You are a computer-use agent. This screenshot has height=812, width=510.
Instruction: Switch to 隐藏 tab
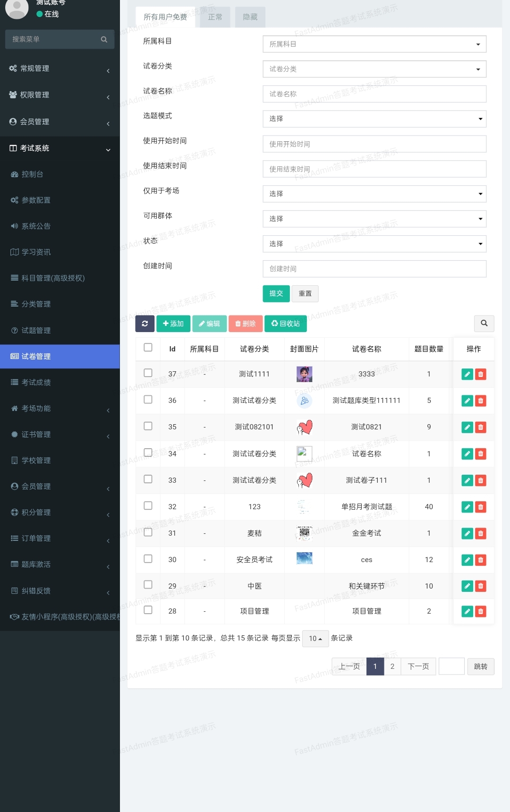250,17
